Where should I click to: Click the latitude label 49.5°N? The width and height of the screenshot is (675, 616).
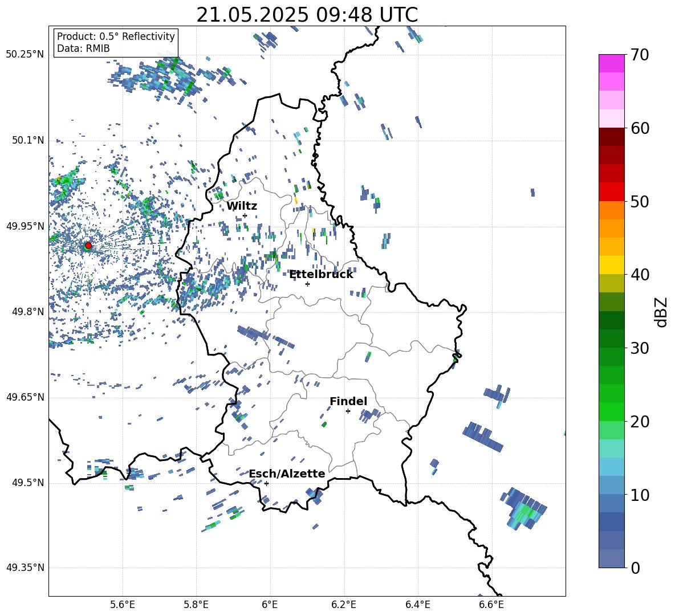(x=28, y=483)
